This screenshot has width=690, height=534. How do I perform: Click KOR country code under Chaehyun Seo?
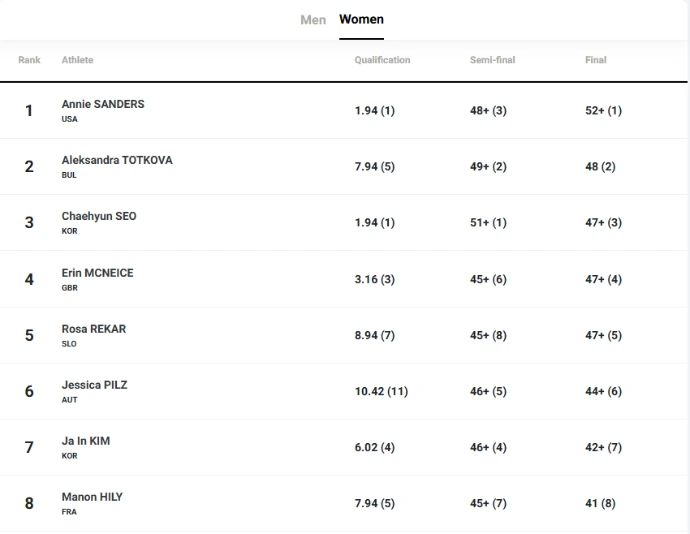[x=70, y=231]
